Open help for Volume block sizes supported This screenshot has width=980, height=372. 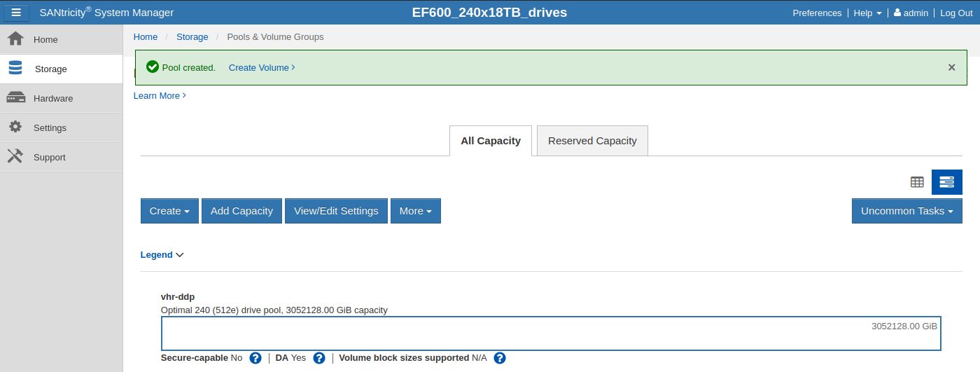point(500,358)
